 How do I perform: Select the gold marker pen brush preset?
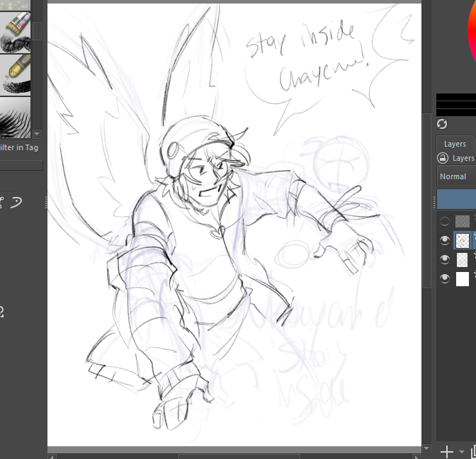(15, 75)
